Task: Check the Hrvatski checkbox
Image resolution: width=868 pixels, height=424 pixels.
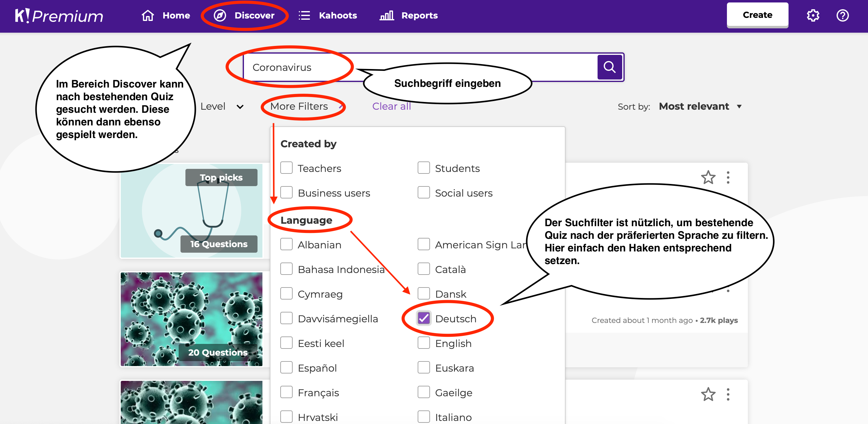Action: coord(286,417)
